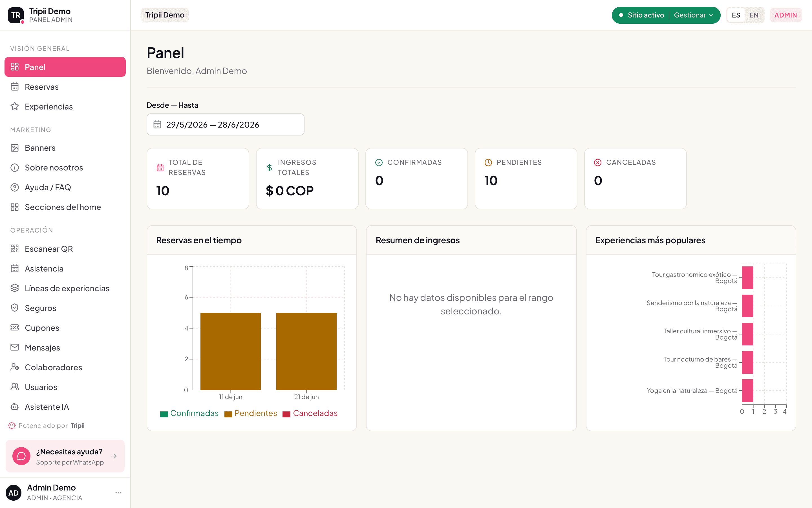812x508 pixels.
Task: Open the Gestionar dropdown
Action: (694, 15)
